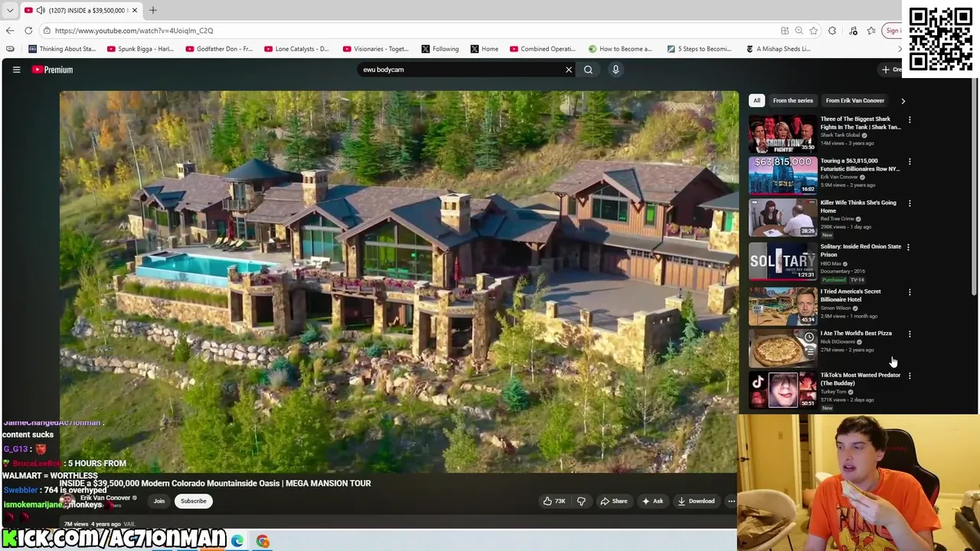Select the 'All' filter chip
The image size is (980, 551).
click(756, 100)
